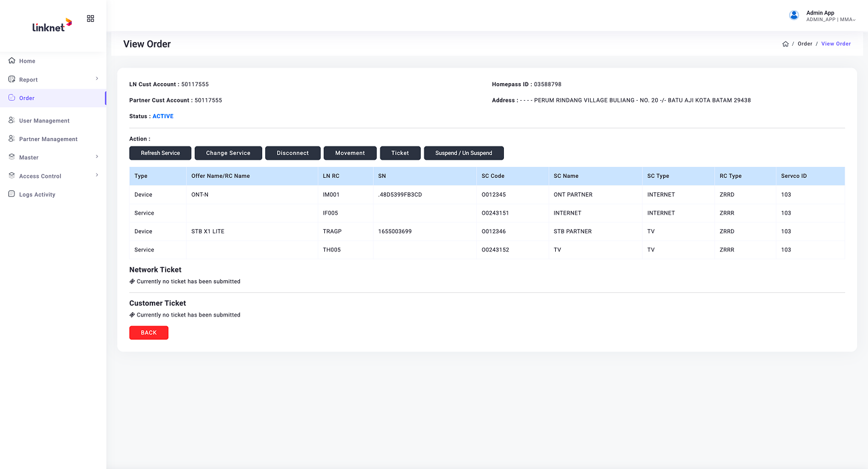Click the User Management sidebar icon
Viewport: 868px width, 469px height.
(x=12, y=121)
